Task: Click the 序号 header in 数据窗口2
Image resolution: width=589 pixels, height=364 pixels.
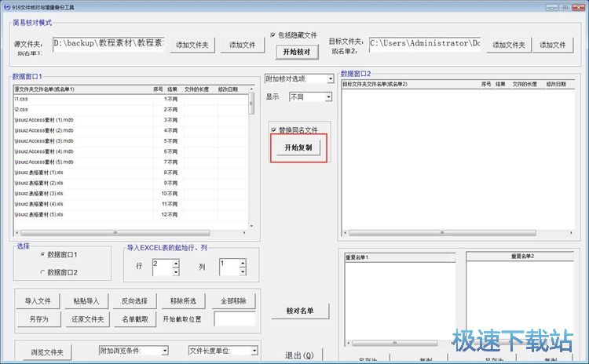Action: [486, 84]
